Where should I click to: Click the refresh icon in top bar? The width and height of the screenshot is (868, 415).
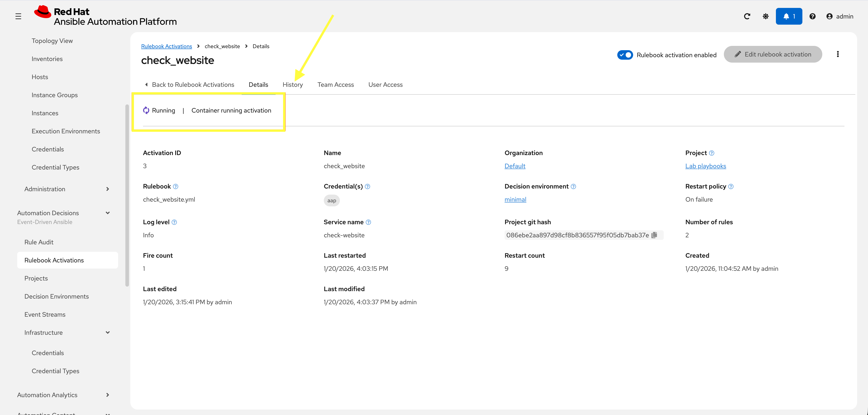pos(747,16)
